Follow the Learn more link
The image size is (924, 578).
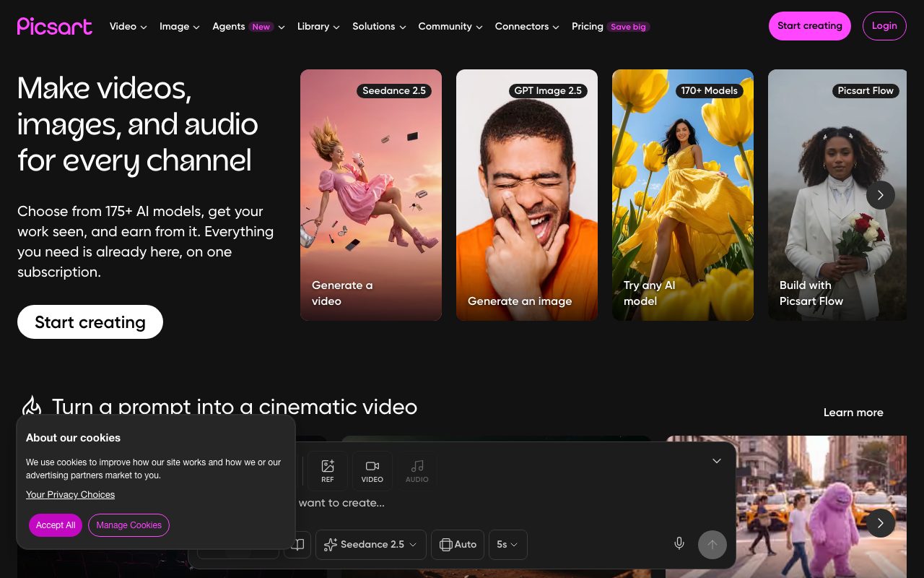[853, 413]
